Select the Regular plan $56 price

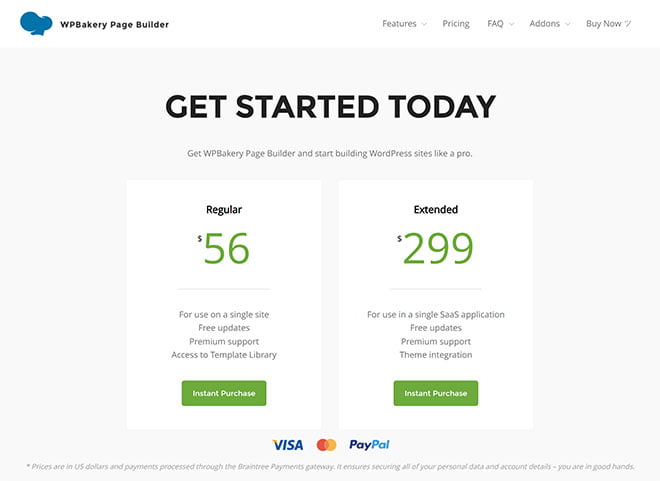tap(224, 248)
